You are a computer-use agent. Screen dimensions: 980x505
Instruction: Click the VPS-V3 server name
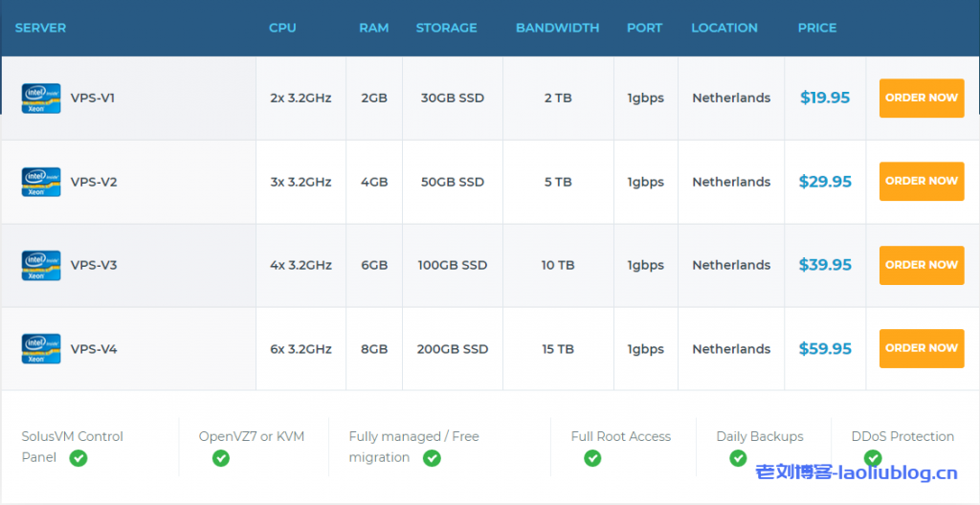tap(94, 265)
